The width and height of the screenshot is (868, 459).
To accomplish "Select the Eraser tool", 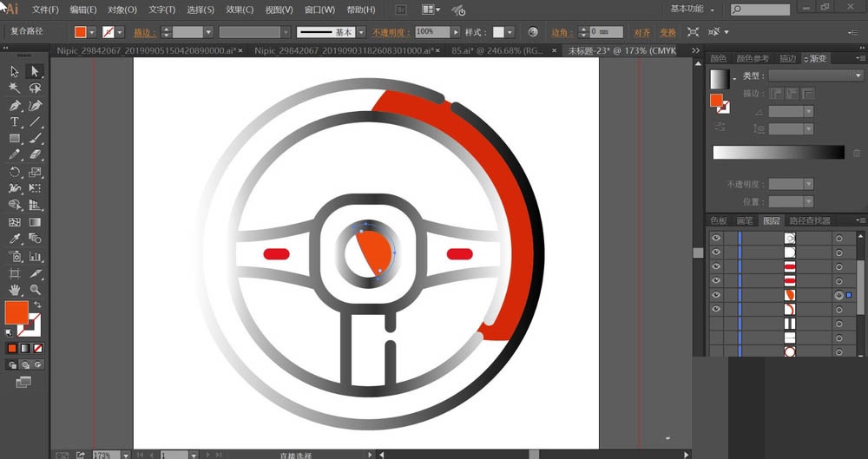I will (x=35, y=155).
